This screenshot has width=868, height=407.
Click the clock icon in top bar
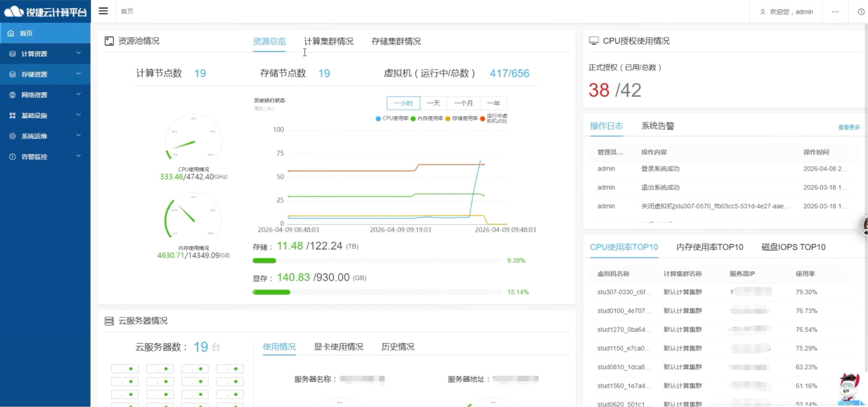861,12
